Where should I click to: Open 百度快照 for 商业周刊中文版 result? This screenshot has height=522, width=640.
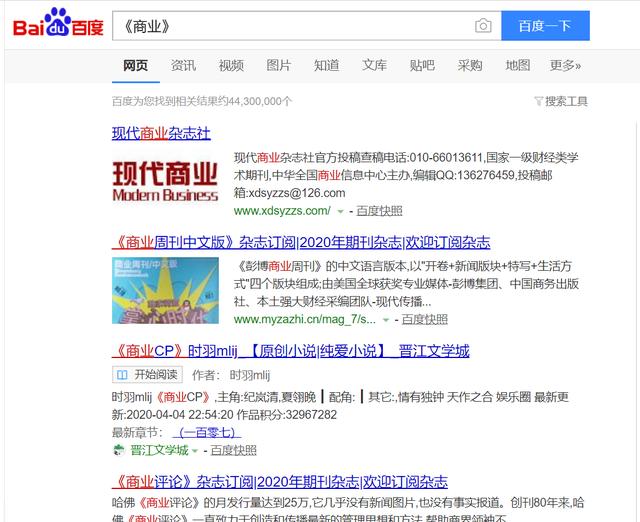(x=424, y=320)
